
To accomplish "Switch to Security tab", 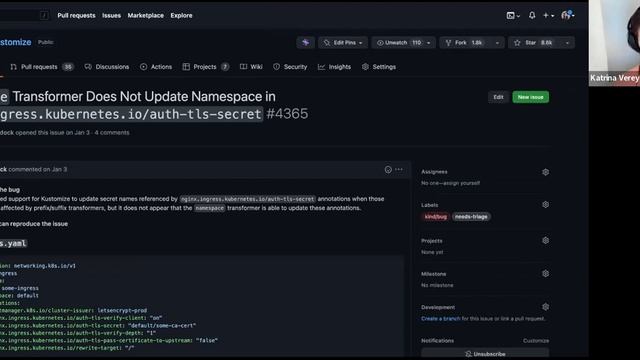I will [290, 67].
